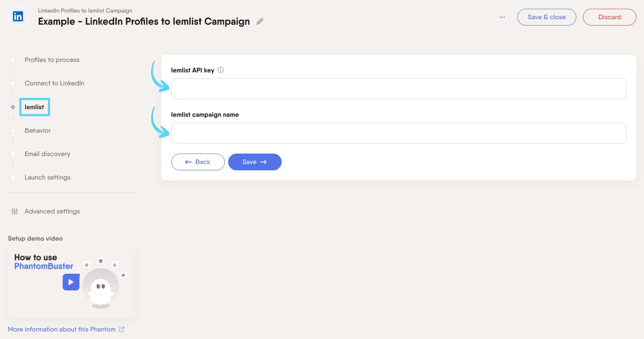Click the external link icon after More information
This screenshot has height=339, width=644.
tap(122, 329)
